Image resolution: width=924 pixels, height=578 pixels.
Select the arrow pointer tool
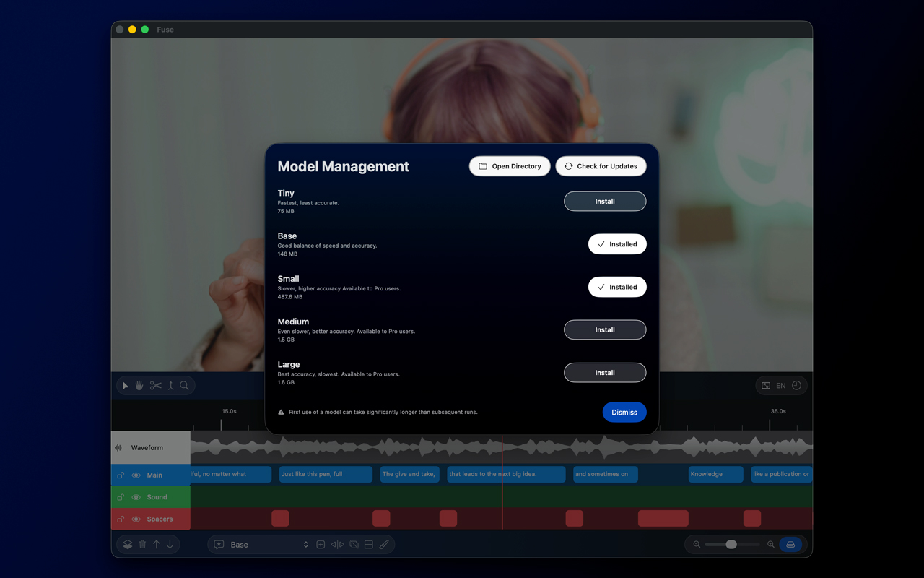[x=126, y=386]
